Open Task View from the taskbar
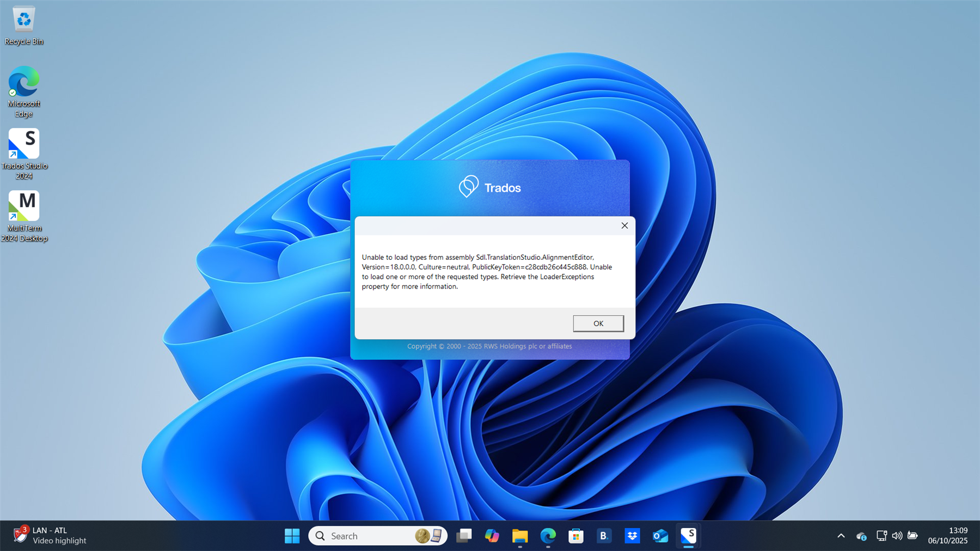The height and width of the screenshot is (551, 980). point(464,536)
